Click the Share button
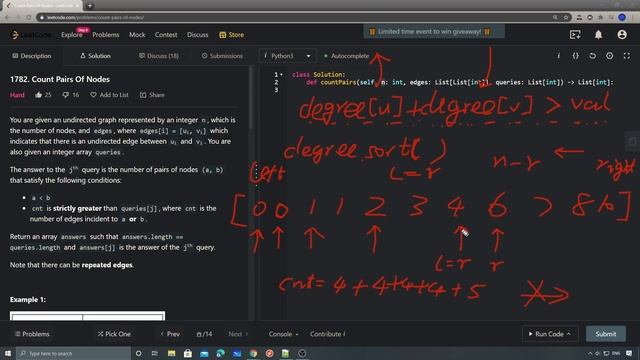Screen dimensions: 640x360 [152, 95]
